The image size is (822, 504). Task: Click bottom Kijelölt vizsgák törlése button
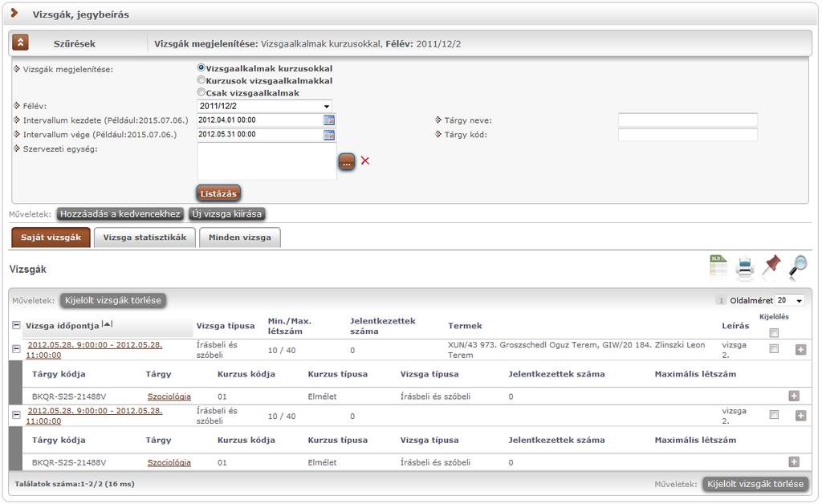(x=755, y=484)
